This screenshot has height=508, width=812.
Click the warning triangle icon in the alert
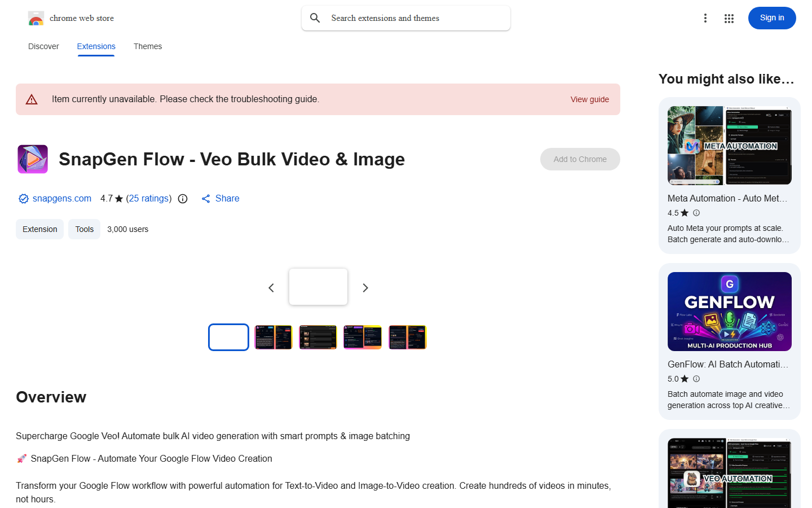32,99
